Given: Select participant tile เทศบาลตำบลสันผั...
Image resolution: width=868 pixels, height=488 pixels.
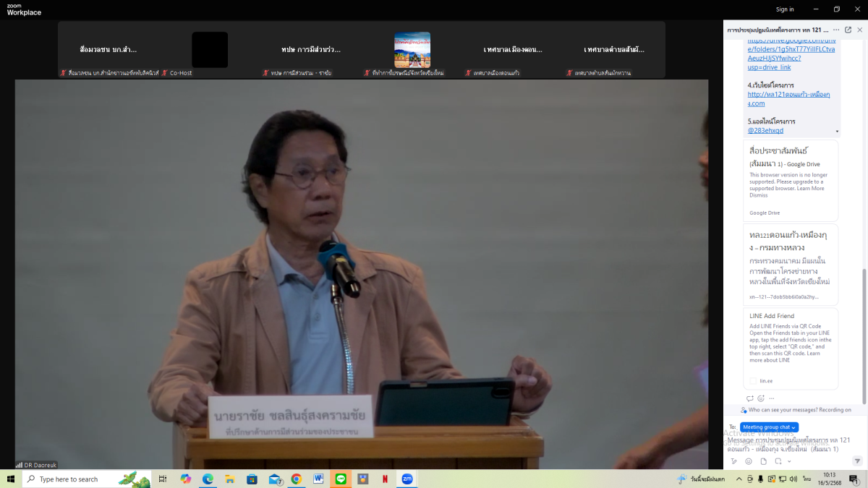Looking at the screenshot, I should click(614, 50).
